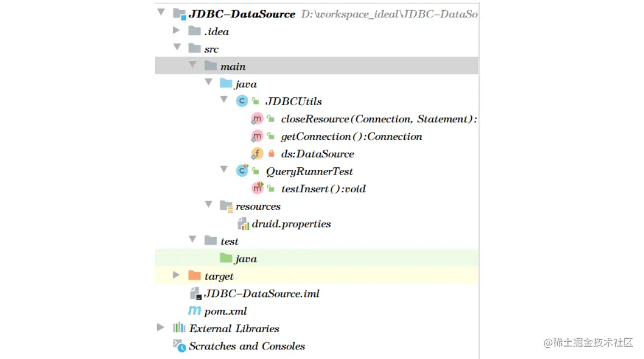Collapse the java source folder under main
The image size is (644, 359).
pos(209,82)
